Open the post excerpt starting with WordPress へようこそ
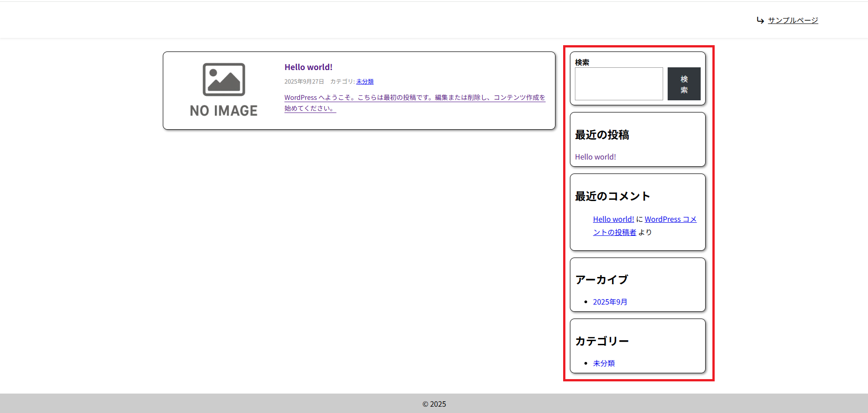Viewport: 868px width, 413px height. (414, 98)
